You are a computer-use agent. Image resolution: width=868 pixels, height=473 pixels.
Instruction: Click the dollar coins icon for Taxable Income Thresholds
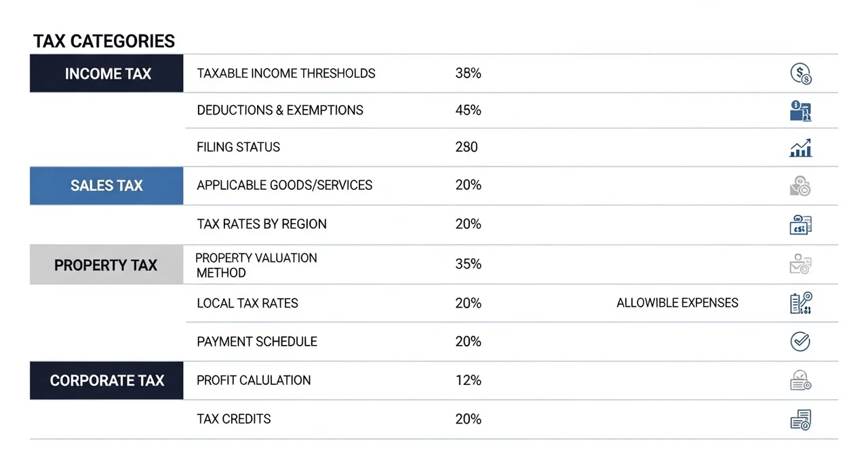coord(801,74)
